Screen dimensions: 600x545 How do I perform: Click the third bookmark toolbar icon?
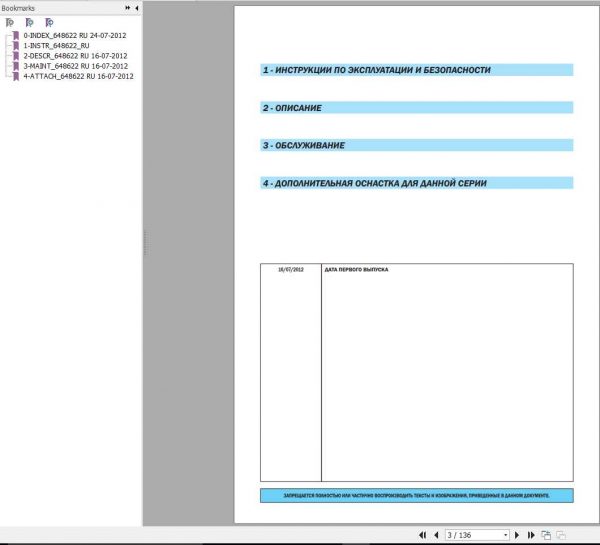tap(49, 23)
